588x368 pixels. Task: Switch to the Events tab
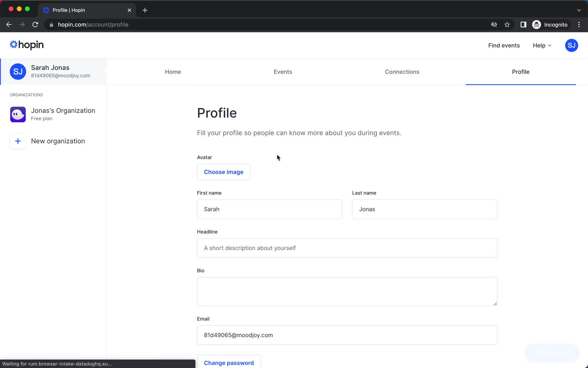[x=283, y=72]
